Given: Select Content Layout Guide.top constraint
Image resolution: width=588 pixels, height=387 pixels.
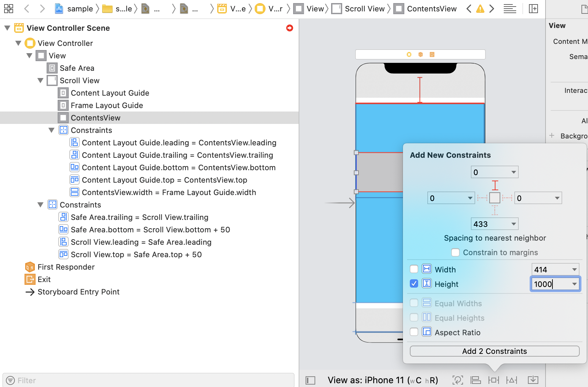Looking at the screenshot, I should [159, 180].
